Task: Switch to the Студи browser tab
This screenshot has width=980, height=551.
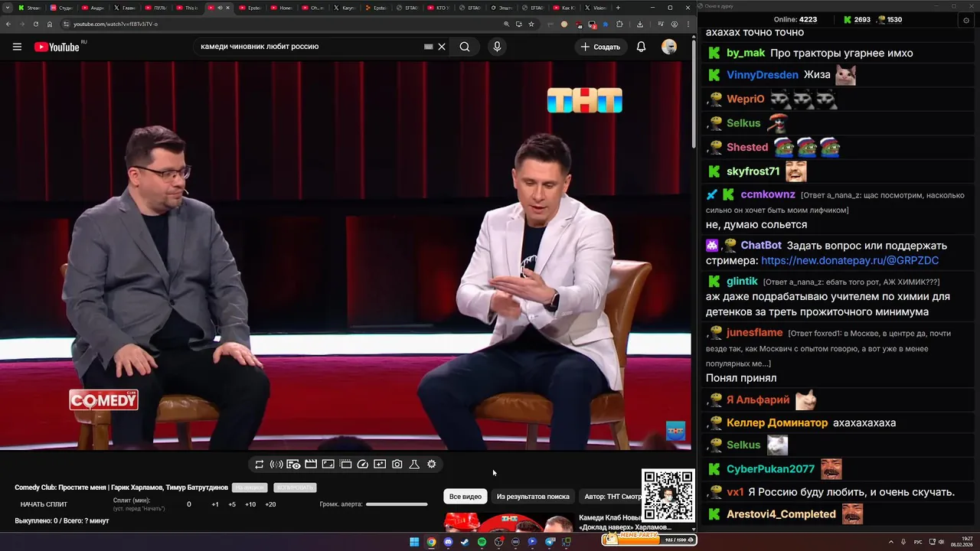Action: pyautogui.click(x=61, y=8)
